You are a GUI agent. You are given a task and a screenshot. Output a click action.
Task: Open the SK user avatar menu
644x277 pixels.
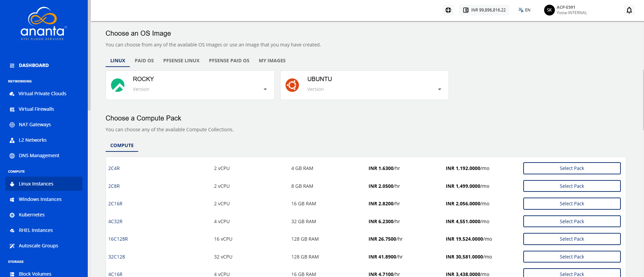pos(549,10)
